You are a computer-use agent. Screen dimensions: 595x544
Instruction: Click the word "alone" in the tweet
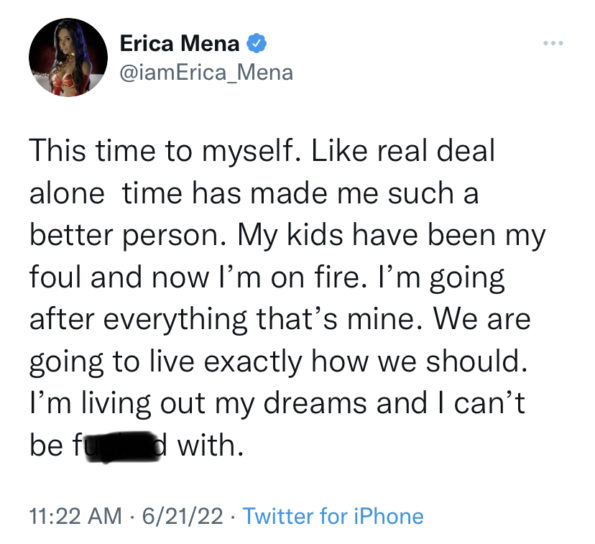[x=67, y=193]
